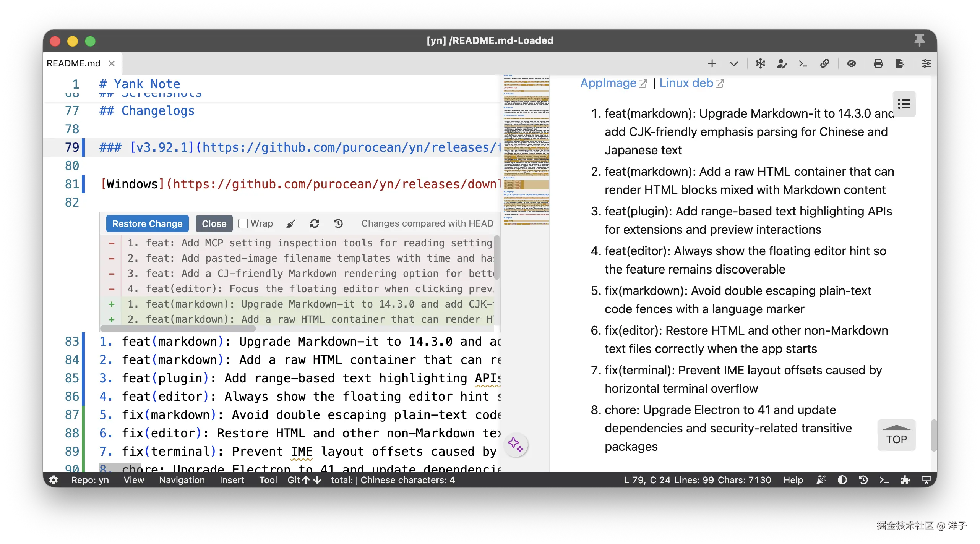Click the party popper icon in the status bar

click(x=821, y=480)
